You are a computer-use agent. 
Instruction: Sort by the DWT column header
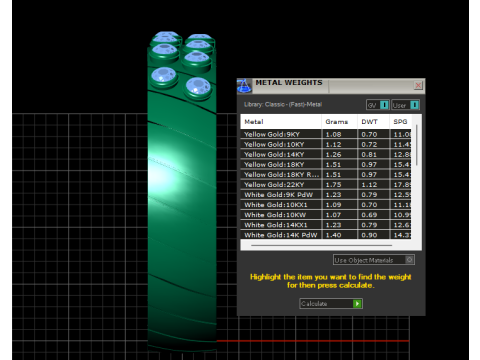point(373,122)
